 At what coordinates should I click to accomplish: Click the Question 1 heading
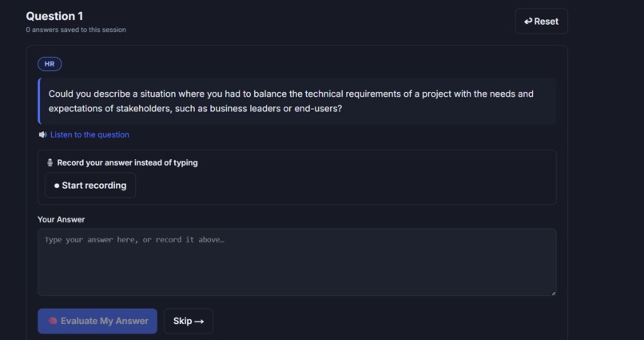tap(54, 16)
